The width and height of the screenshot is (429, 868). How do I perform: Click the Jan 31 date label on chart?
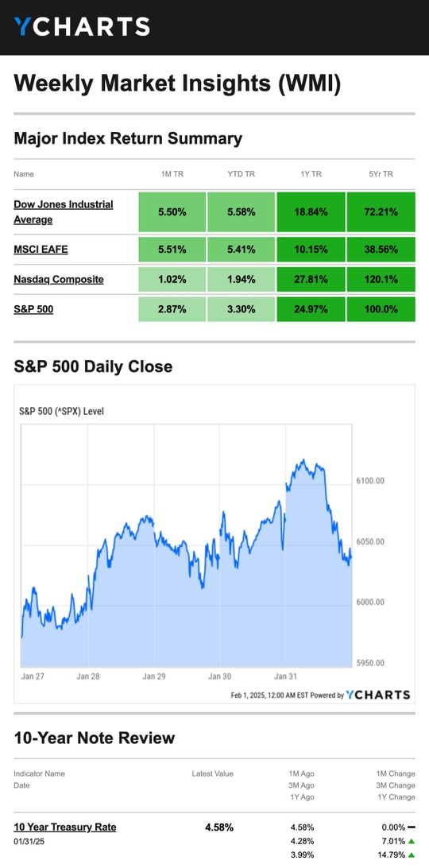click(286, 676)
